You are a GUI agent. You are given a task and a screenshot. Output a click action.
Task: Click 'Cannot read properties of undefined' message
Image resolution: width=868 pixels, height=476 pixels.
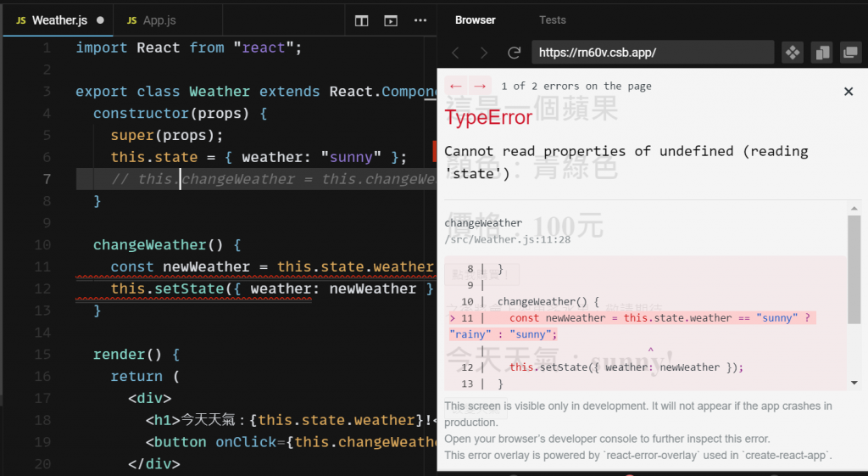[626, 162]
